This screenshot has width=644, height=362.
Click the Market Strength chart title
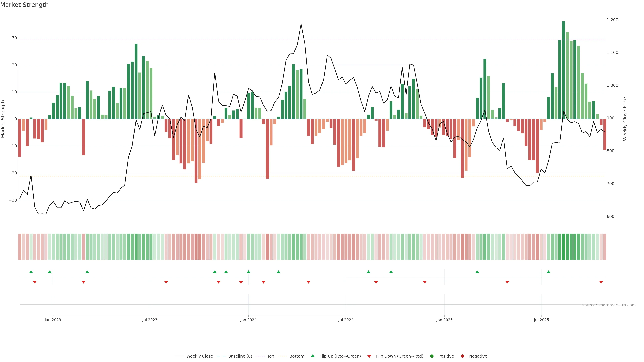(24, 5)
